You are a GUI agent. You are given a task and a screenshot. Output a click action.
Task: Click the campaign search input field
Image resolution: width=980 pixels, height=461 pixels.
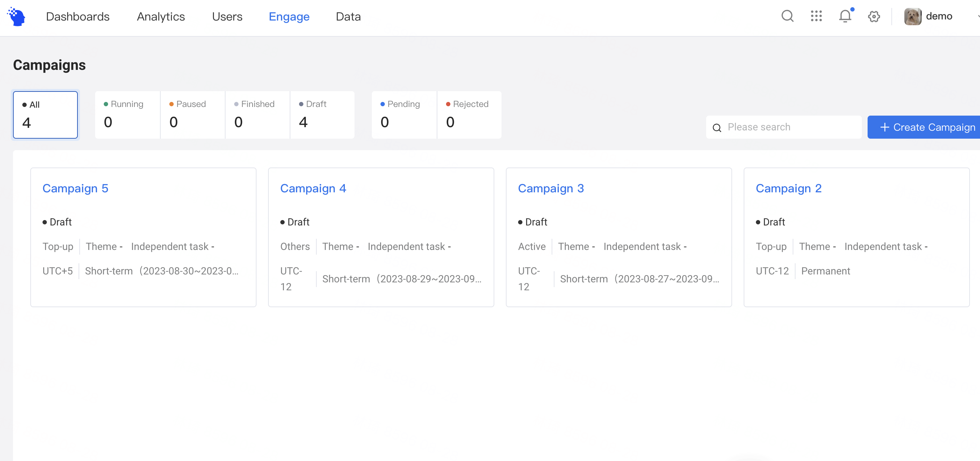(x=784, y=127)
